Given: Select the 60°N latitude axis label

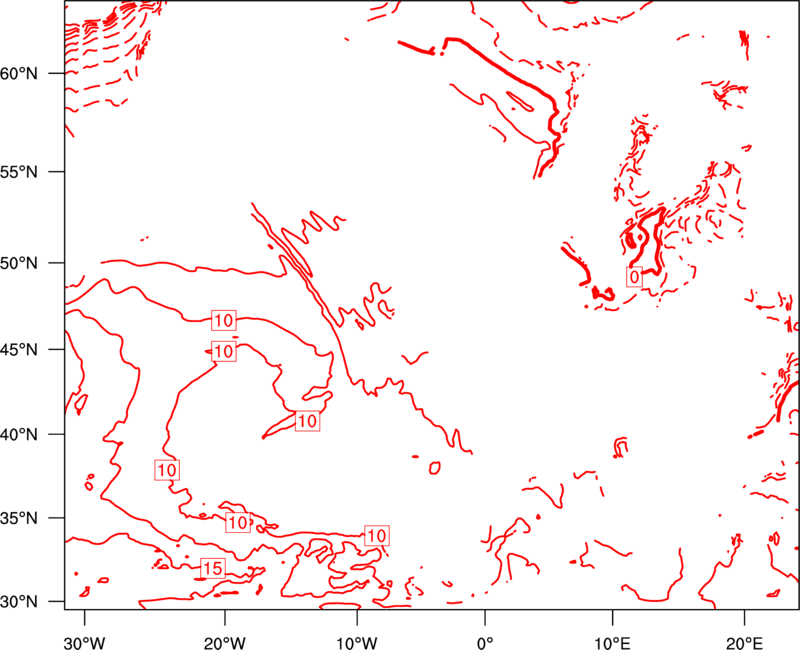Looking at the screenshot, I should point(19,73).
